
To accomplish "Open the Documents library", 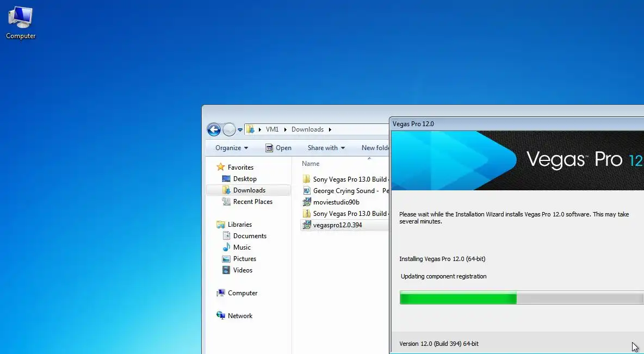I will point(250,235).
